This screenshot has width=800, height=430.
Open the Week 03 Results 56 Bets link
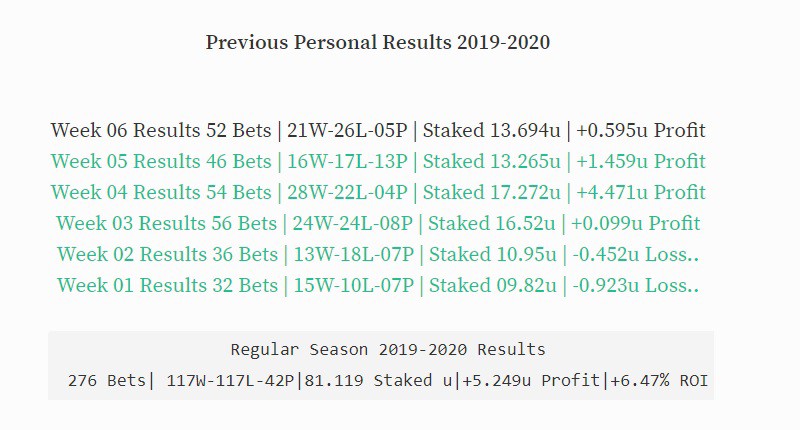[378, 224]
